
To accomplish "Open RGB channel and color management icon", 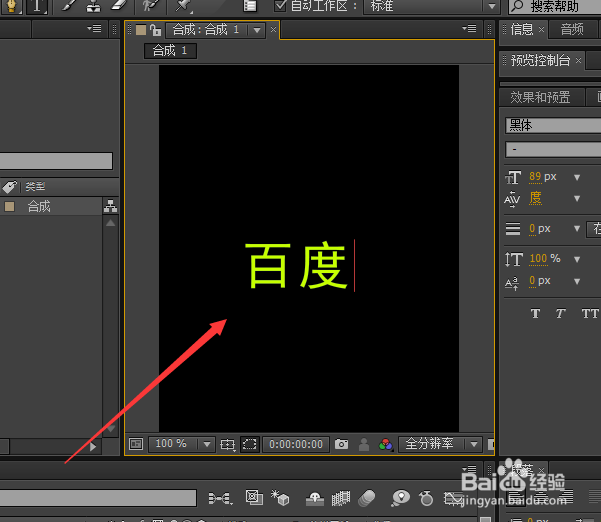I will tap(386, 445).
